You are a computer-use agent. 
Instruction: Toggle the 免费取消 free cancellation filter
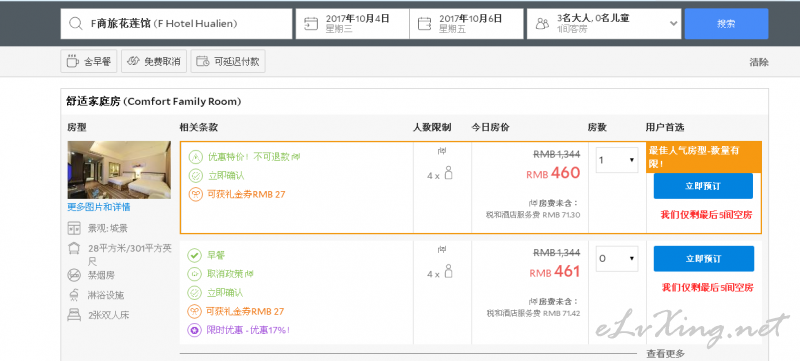(x=154, y=62)
